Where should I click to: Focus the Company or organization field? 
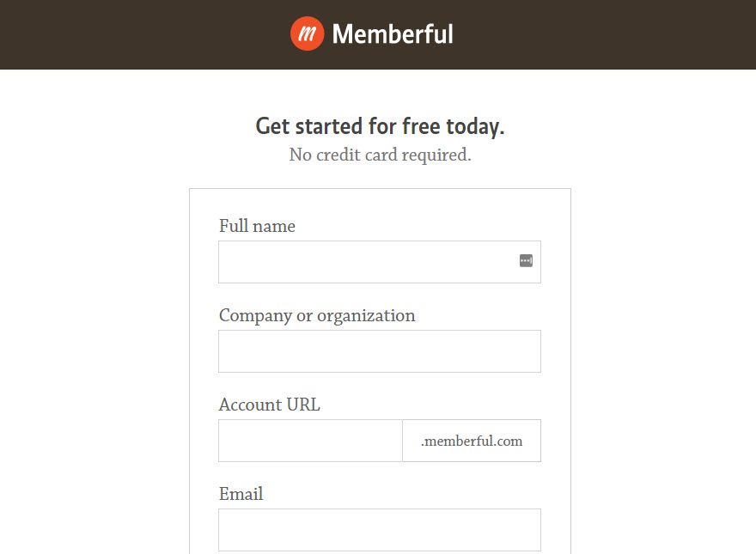tap(380, 350)
